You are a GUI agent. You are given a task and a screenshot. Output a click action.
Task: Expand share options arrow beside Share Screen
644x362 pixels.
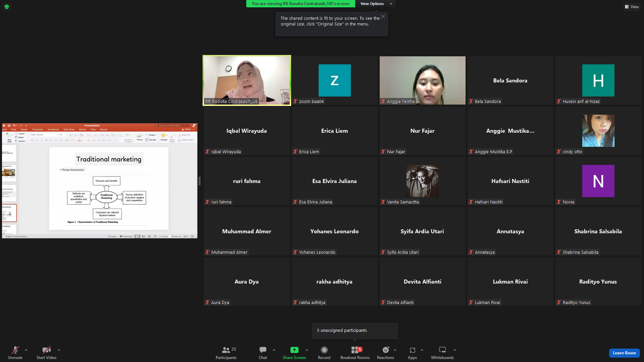point(307,350)
